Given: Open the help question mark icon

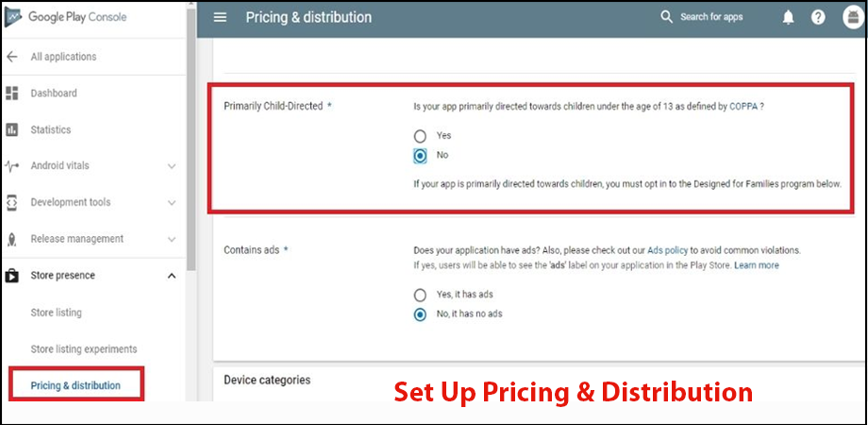Looking at the screenshot, I should 818,18.
